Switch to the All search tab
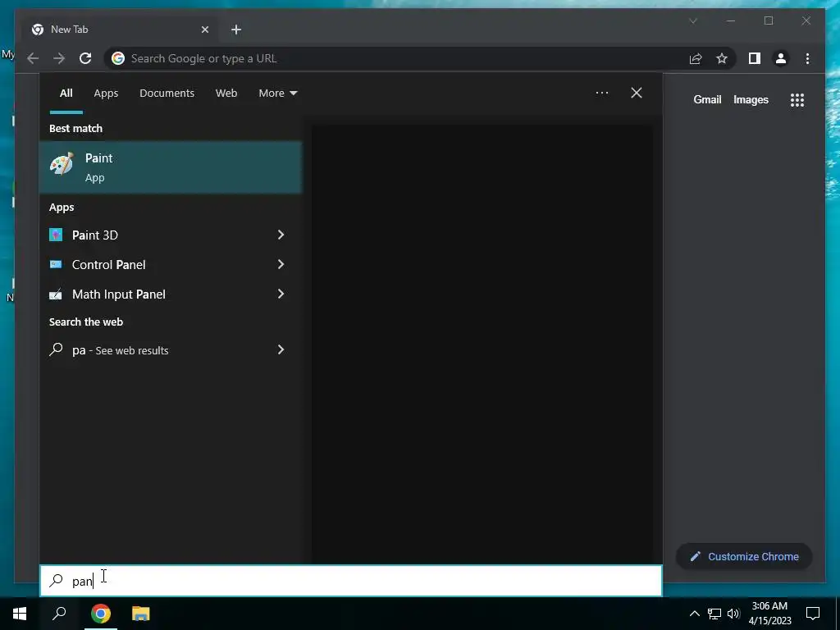 click(x=66, y=94)
